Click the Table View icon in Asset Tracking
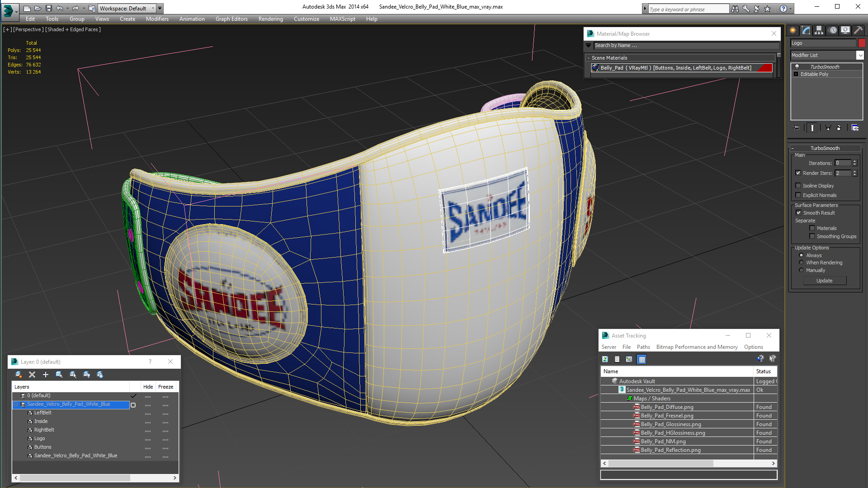Screen dimensions: 868x488 [642, 359]
